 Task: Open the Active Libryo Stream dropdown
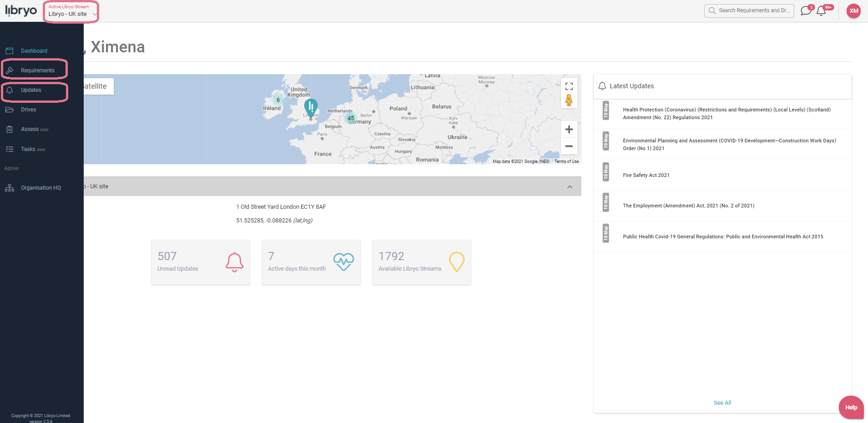(x=72, y=11)
